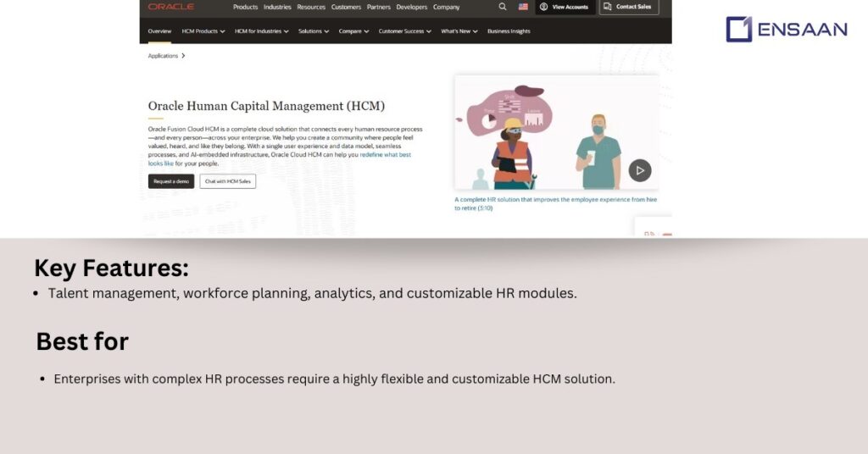This screenshot has width=868, height=454.
Task: Open the Contact Sales button
Action: [629, 7]
